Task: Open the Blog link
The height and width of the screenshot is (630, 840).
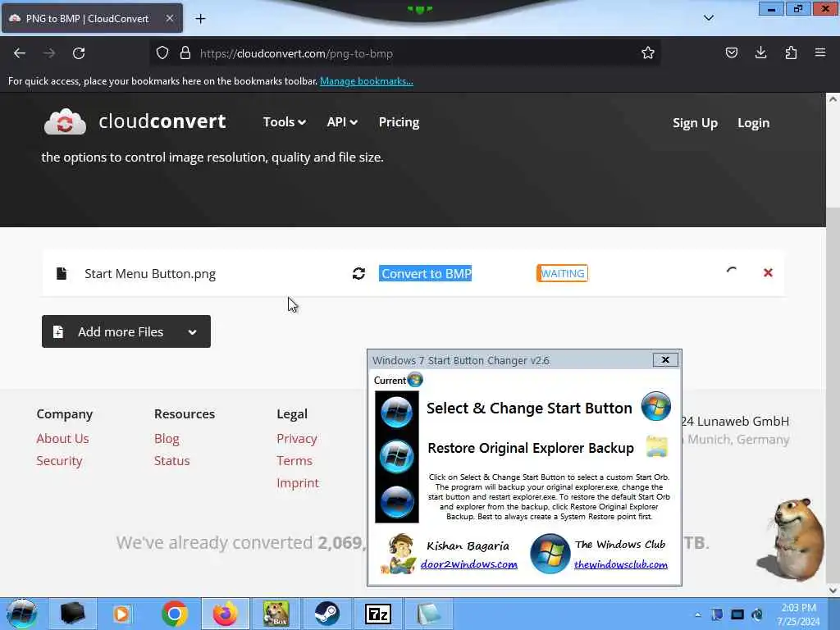Action: (167, 438)
